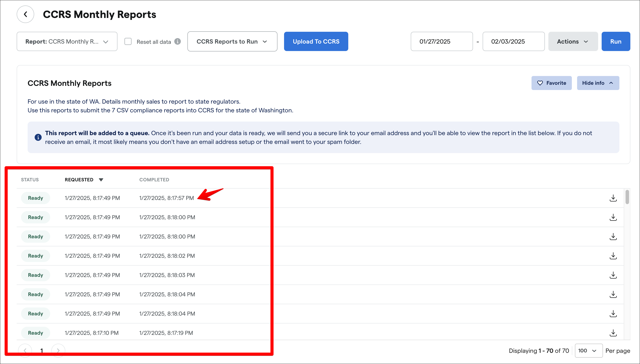Download the second report completed 8:18:04 PM

coord(613,313)
